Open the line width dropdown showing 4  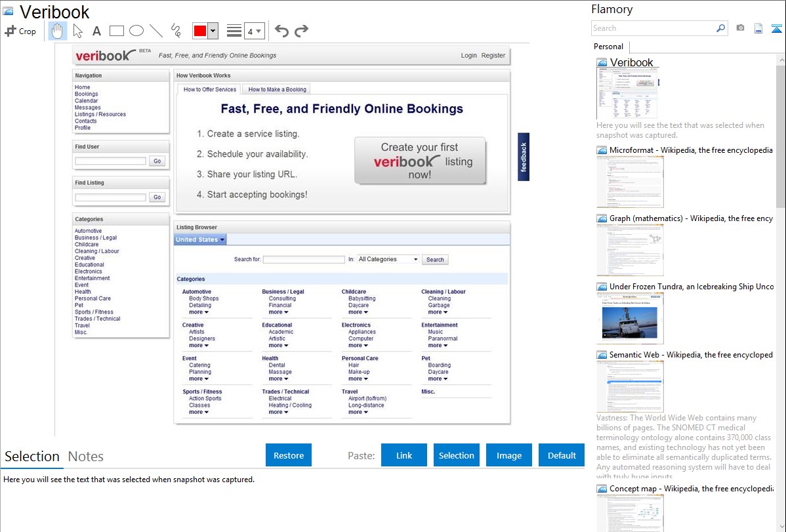255,31
